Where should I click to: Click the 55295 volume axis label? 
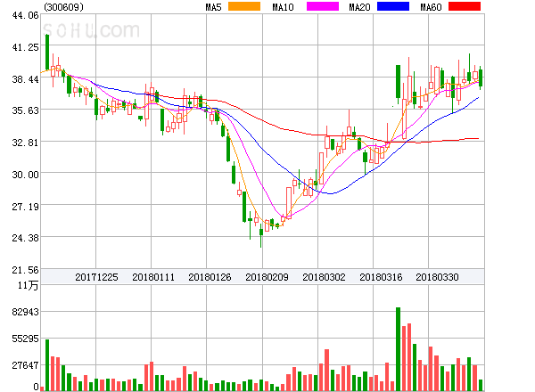point(25,339)
